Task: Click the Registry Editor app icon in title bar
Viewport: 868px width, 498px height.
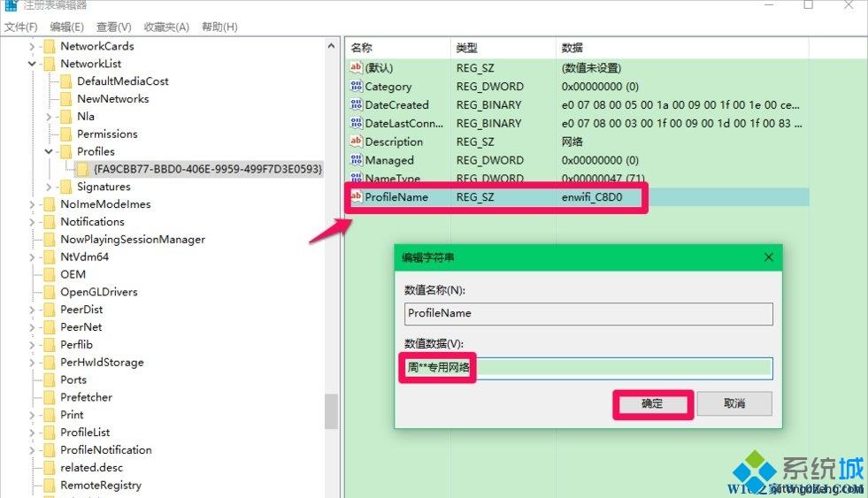Action: [11, 5]
